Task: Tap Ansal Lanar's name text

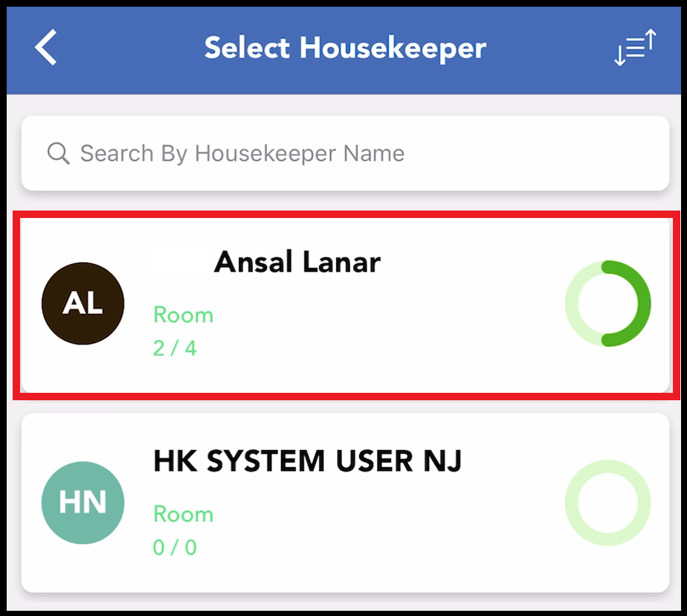Action: tap(297, 262)
